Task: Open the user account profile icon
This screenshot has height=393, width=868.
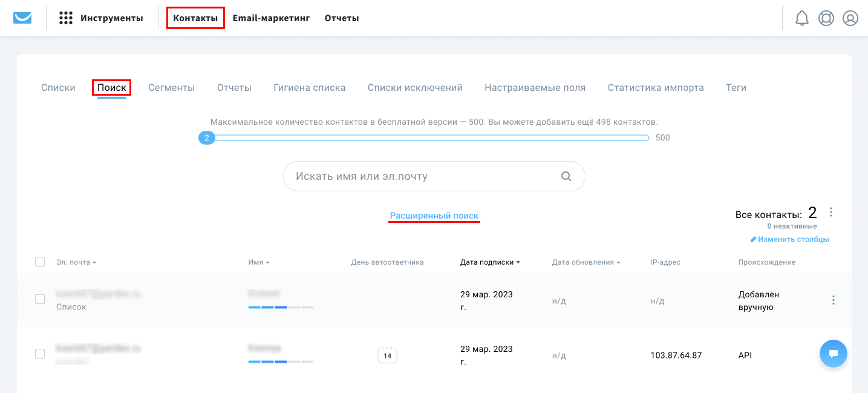Action: (850, 18)
